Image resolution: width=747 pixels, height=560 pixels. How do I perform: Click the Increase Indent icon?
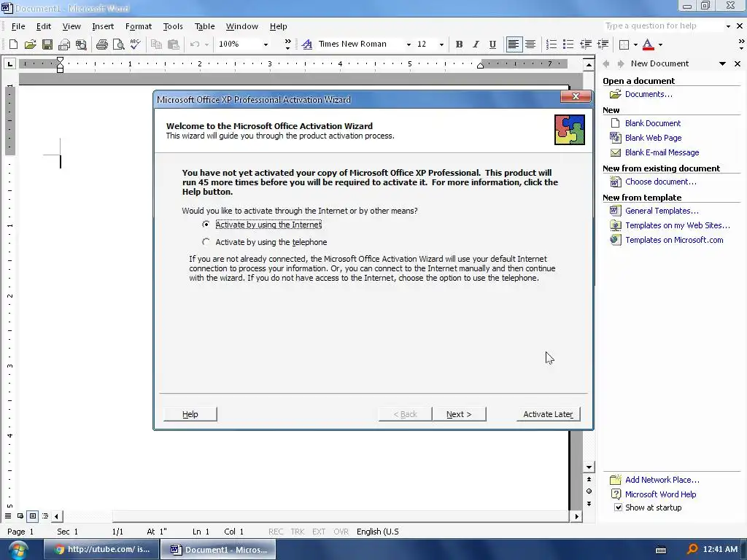[603, 44]
